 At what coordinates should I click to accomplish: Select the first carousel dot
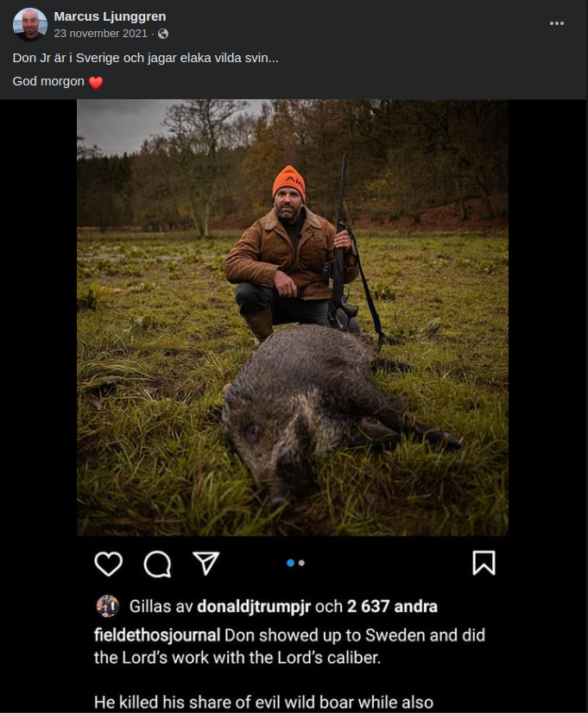click(289, 560)
